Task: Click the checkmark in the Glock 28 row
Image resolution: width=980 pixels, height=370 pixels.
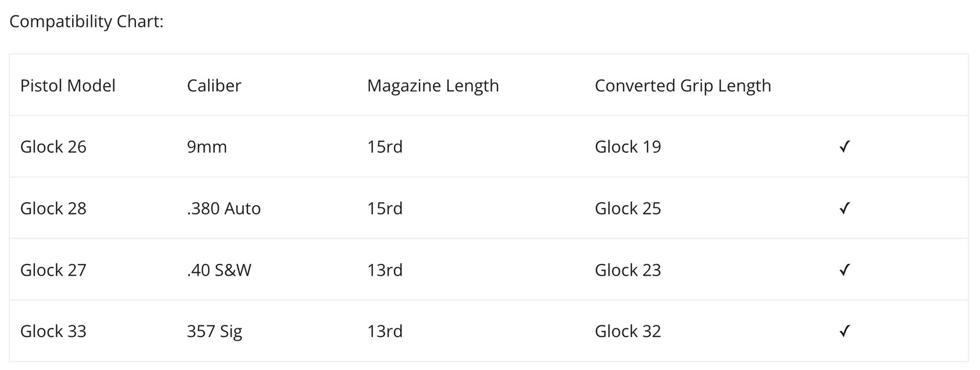Action: pos(845,208)
